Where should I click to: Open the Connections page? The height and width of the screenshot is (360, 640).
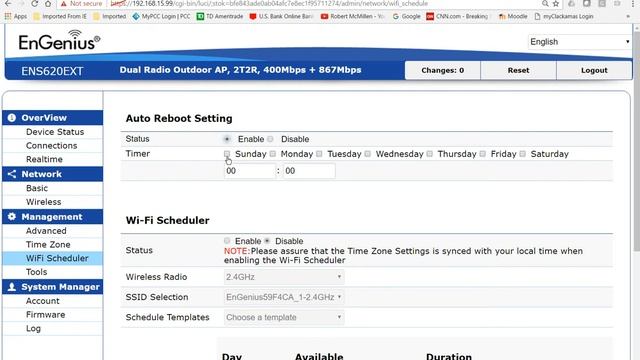(x=51, y=146)
